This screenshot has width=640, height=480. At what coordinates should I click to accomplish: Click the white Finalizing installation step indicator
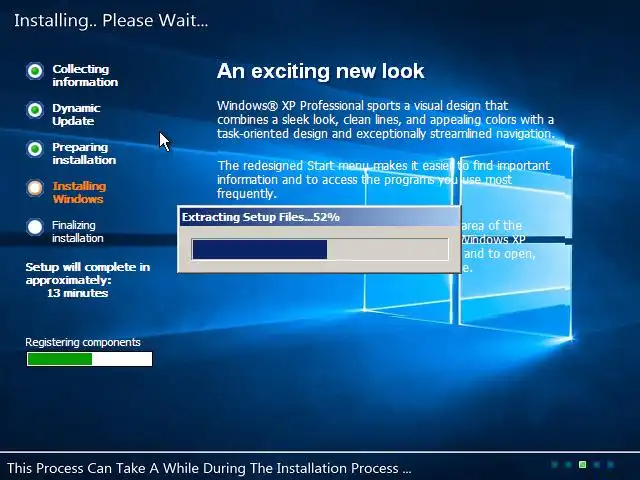tap(35, 227)
